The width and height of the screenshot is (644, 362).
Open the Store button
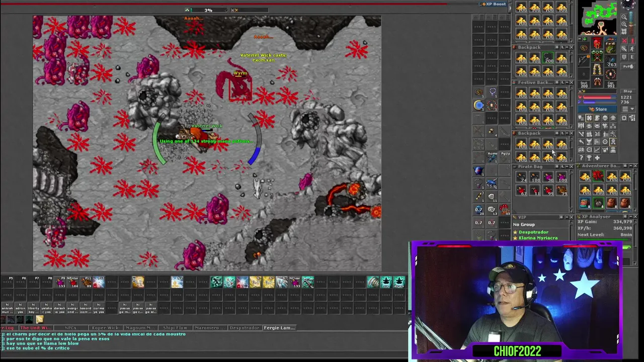pyautogui.click(x=597, y=109)
